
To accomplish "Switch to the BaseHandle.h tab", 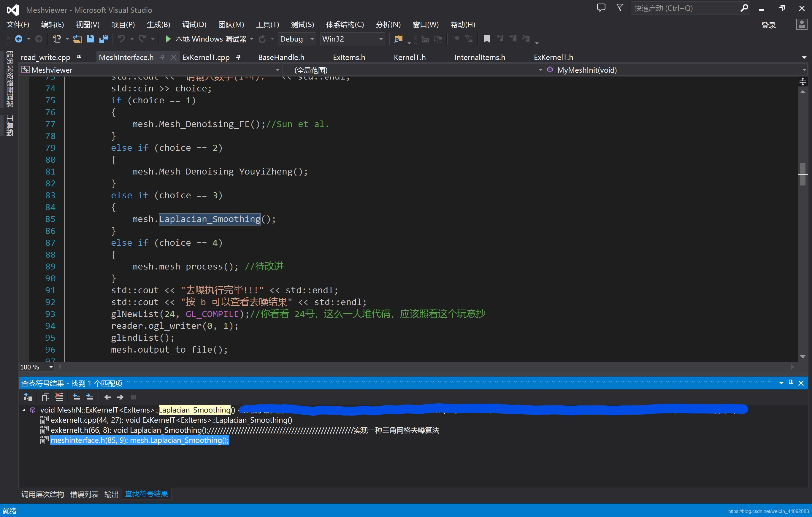I will pyautogui.click(x=281, y=57).
